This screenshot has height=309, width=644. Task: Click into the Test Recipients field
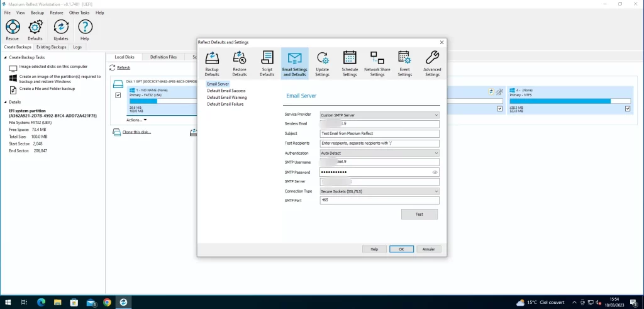pyautogui.click(x=379, y=143)
